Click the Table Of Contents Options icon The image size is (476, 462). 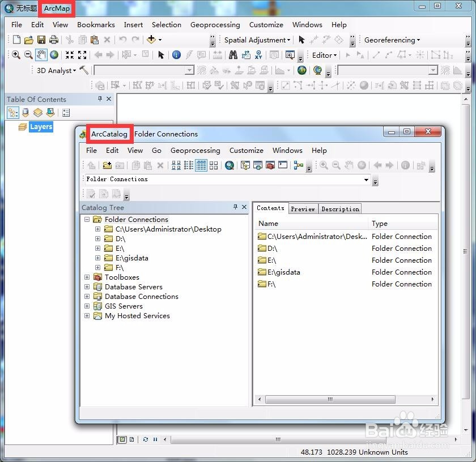click(66, 113)
